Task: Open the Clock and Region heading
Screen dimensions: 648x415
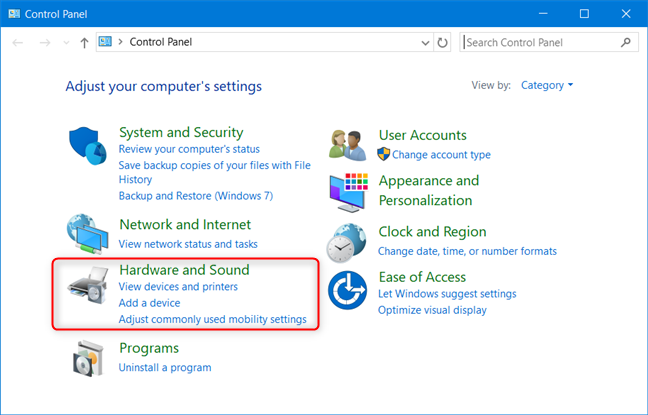Action: pyautogui.click(x=432, y=232)
